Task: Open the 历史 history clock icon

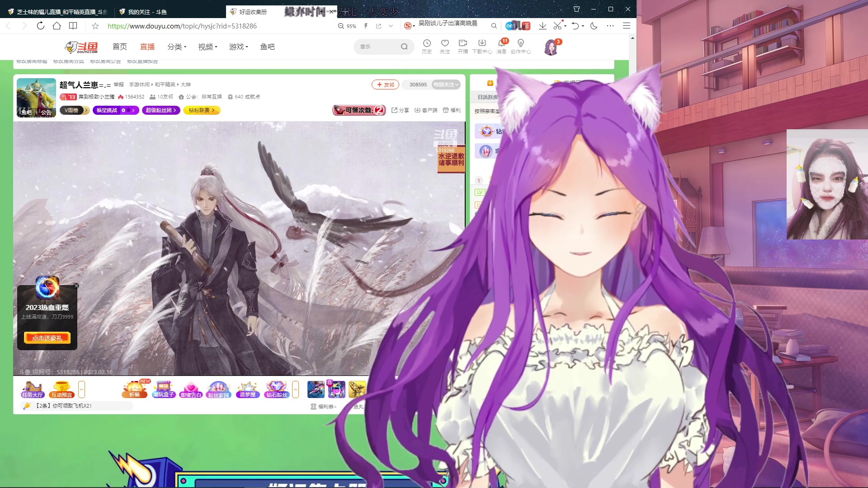Action: coord(427,46)
